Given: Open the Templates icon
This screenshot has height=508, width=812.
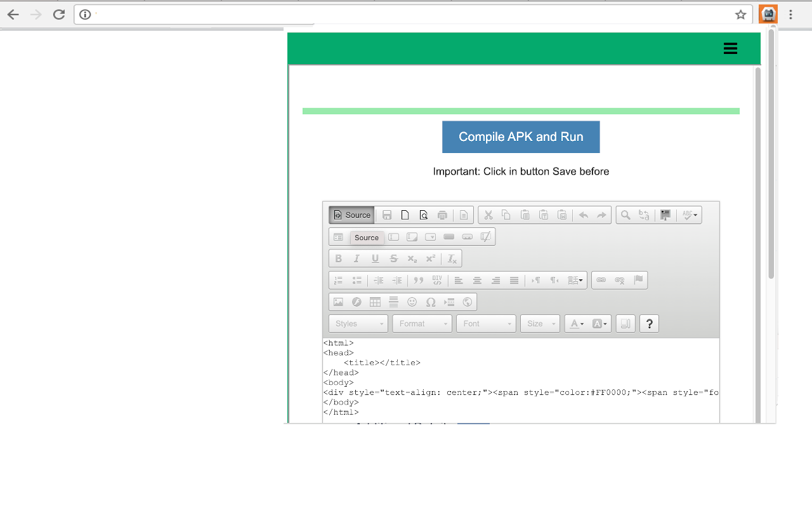Looking at the screenshot, I should [x=464, y=215].
